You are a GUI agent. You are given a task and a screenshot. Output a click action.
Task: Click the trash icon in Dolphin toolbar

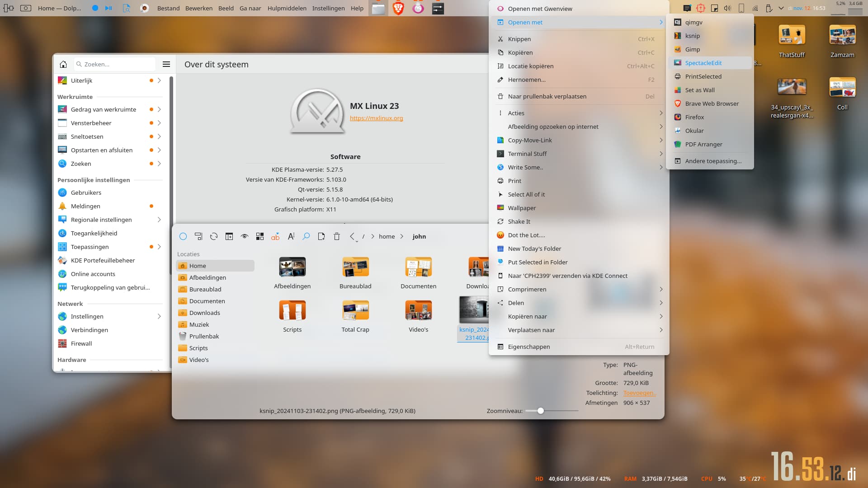coord(337,236)
